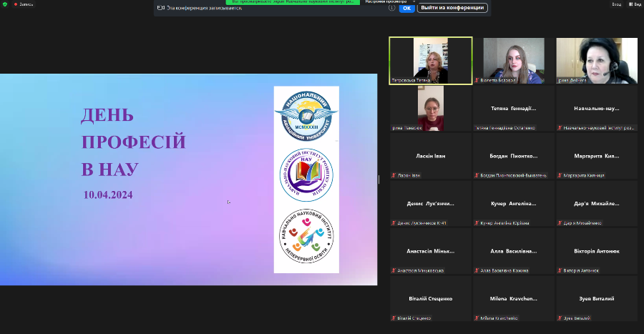Click the large name Кучер Ангеліна...

[x=513, y=204]
